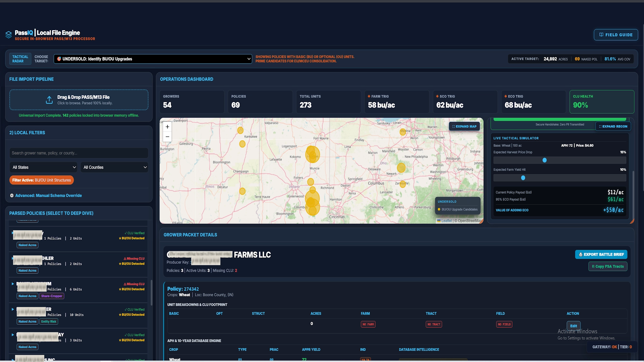Screen dimensions: 644x362
Task: Click the PassIQ layers logo icon
Action: pos(9,35)
